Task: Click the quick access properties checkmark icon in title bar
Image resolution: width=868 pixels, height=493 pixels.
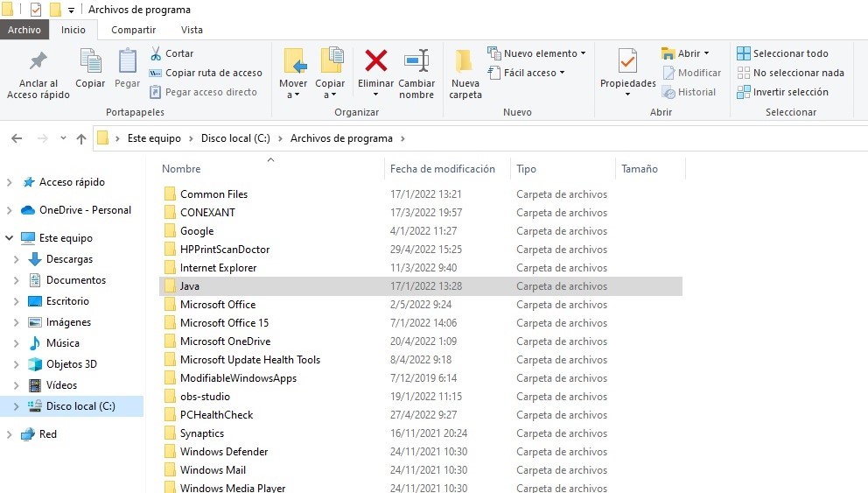Action: coord(35,10)
